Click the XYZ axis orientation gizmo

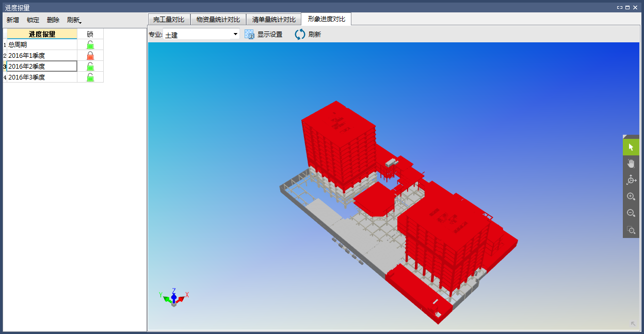click(174, 297)
